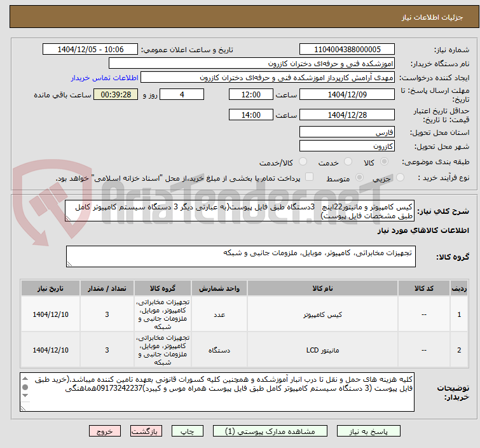Click scroll down arrow in buyer notes
Screen dimensions: 480x448
click(x=25, y=396)
